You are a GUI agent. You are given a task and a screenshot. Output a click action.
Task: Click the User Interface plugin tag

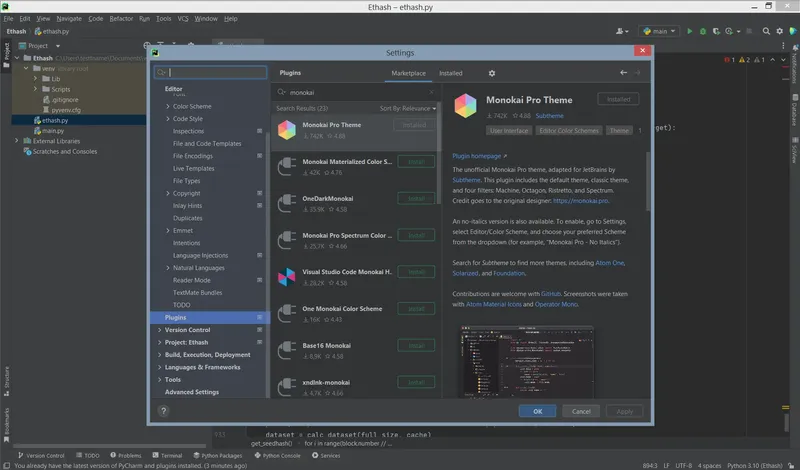point(509,131)
